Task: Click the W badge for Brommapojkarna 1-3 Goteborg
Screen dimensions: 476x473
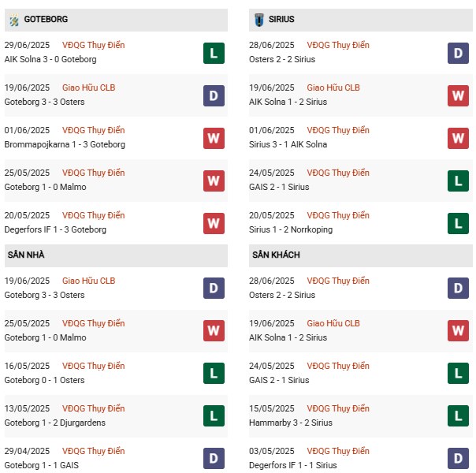Action: [x=214, y=138]
